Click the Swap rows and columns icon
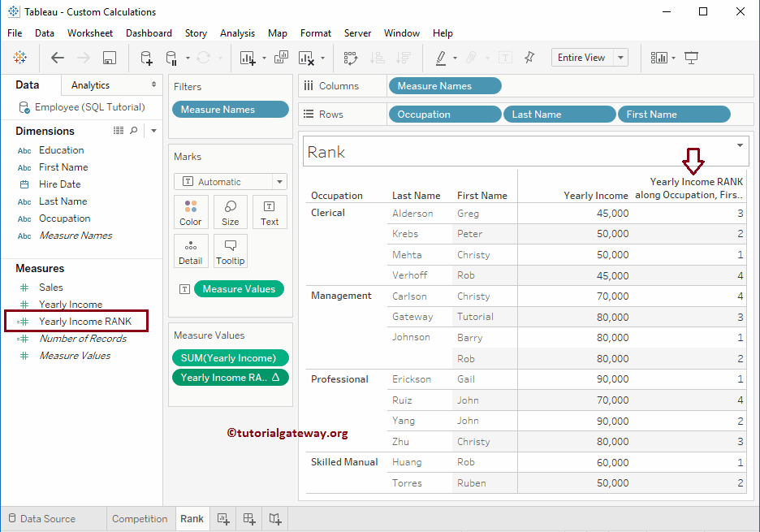This screenshot has width=760, height=532. coord(351,58)
